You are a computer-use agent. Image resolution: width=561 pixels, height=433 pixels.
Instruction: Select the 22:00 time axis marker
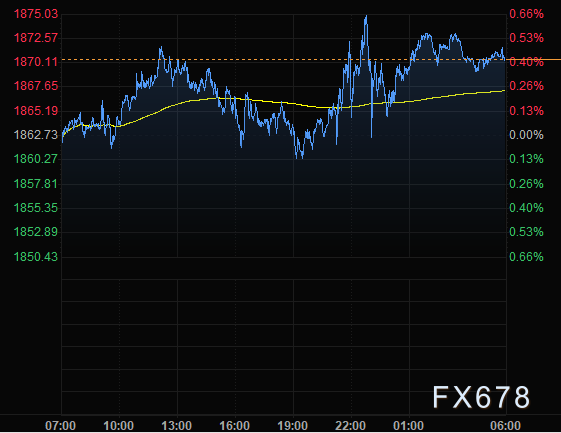tap(351, 425)
